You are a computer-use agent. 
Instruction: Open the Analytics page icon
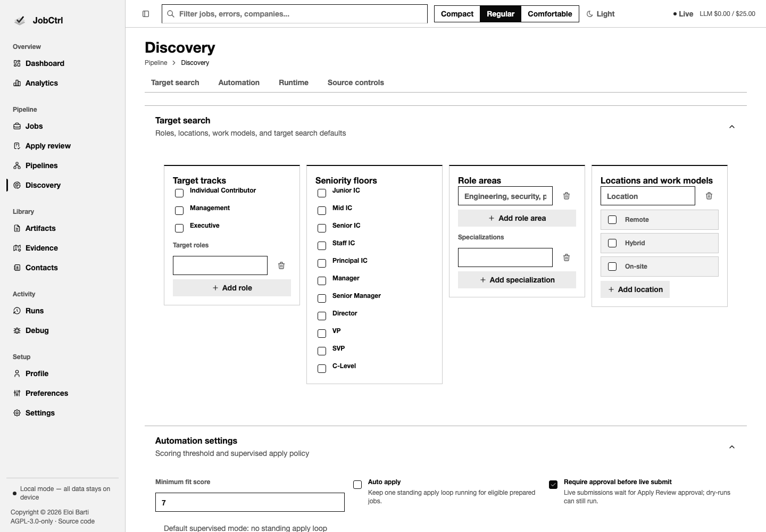[17, 83]
